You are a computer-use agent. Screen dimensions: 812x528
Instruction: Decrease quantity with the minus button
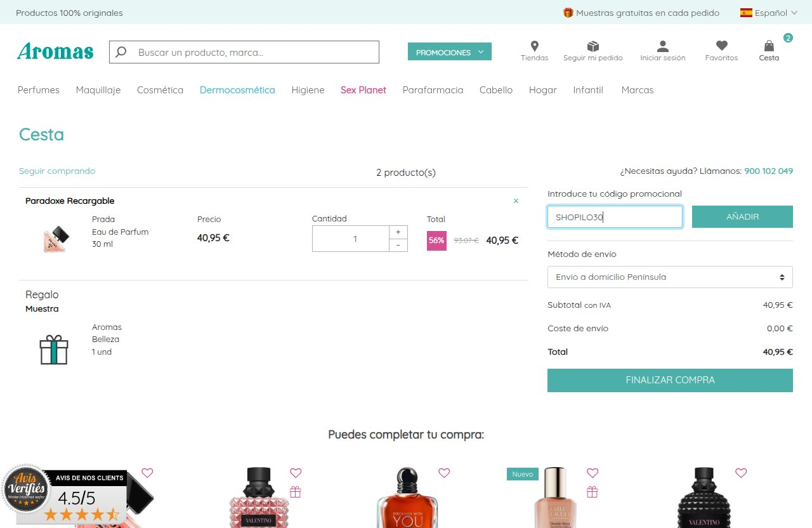pyautogui.click(x=398, y=245)
